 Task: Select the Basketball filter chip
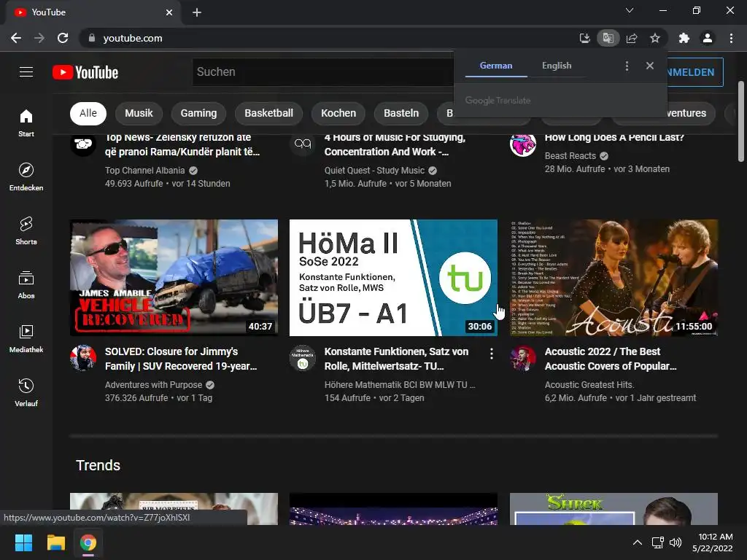[x=268, y=113]
